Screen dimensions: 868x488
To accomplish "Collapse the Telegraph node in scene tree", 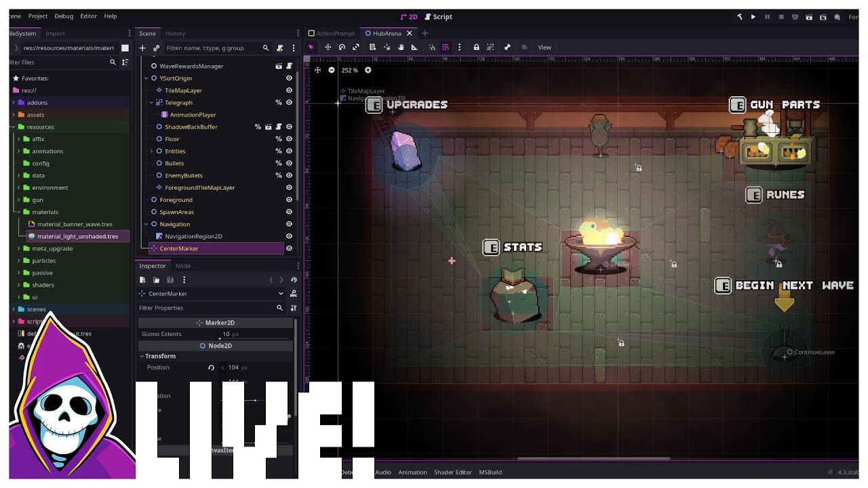I will (x=151, y=102).
